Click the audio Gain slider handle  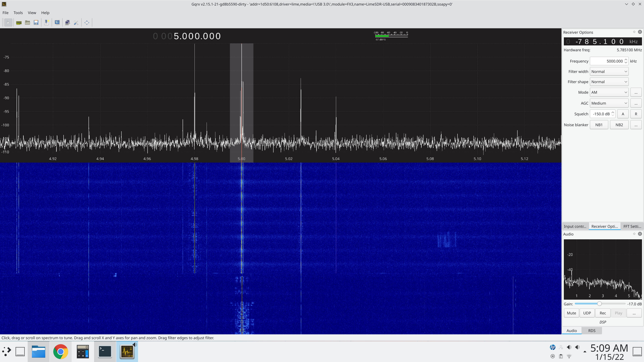click(x=599, y=304)
